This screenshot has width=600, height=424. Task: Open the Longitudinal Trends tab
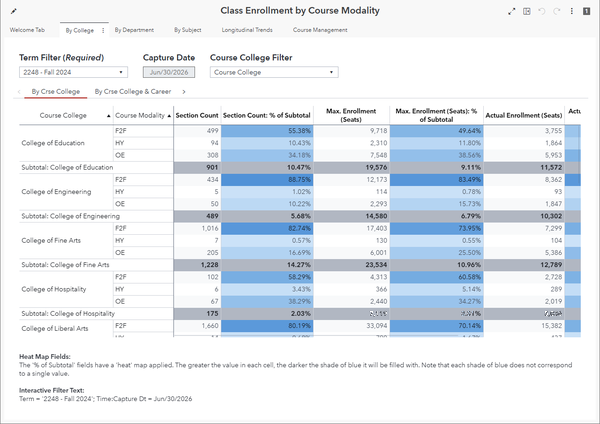coord(247,30)
